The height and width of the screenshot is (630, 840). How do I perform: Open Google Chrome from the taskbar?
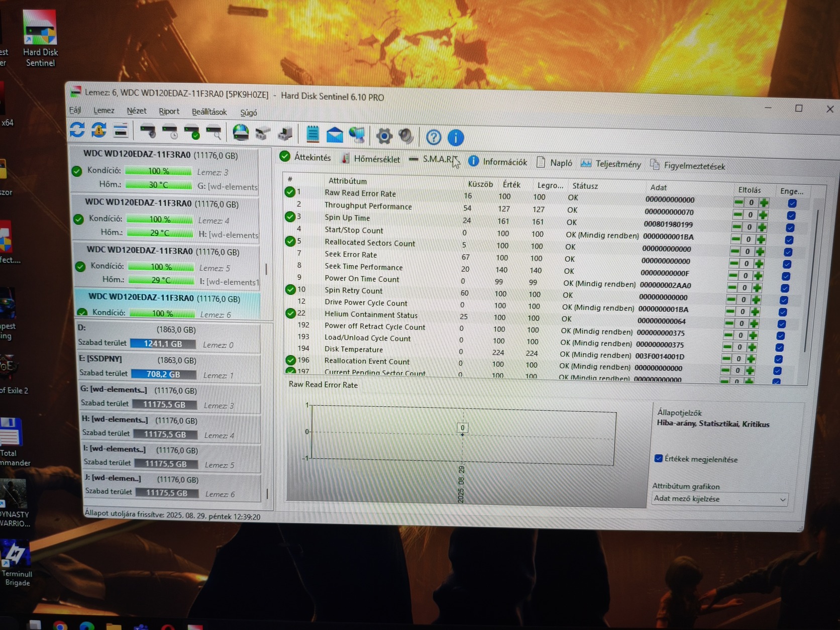tap(60, 625)
